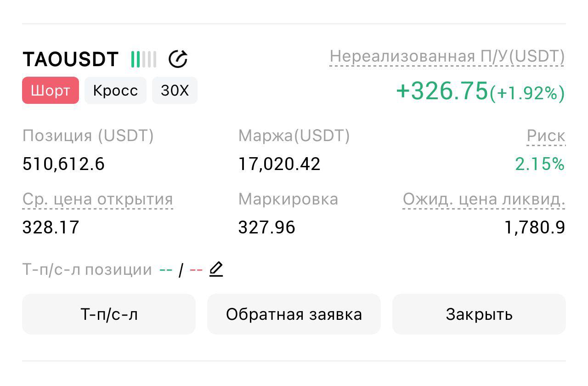Open margin mode via the Кросс tag
Viewport: 588px width, 386px height.
[x=115, y=91]
